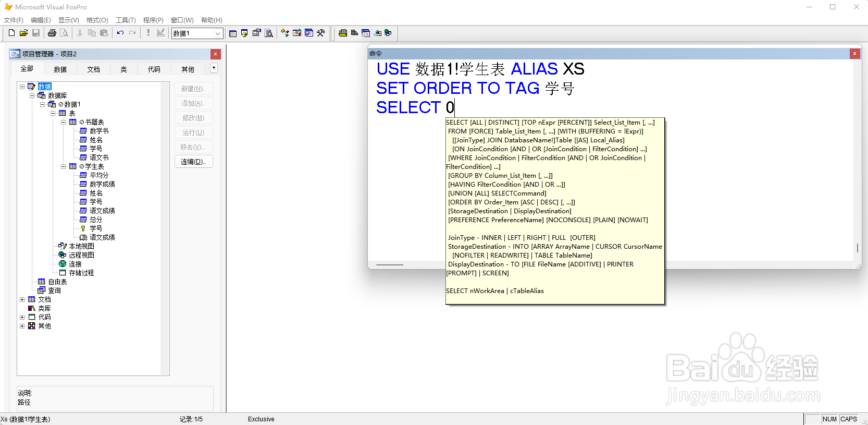The width and height of the screenshot is (868, 425).
Task: Click the Print toolbar icon
Action: (x=52, y=33)
